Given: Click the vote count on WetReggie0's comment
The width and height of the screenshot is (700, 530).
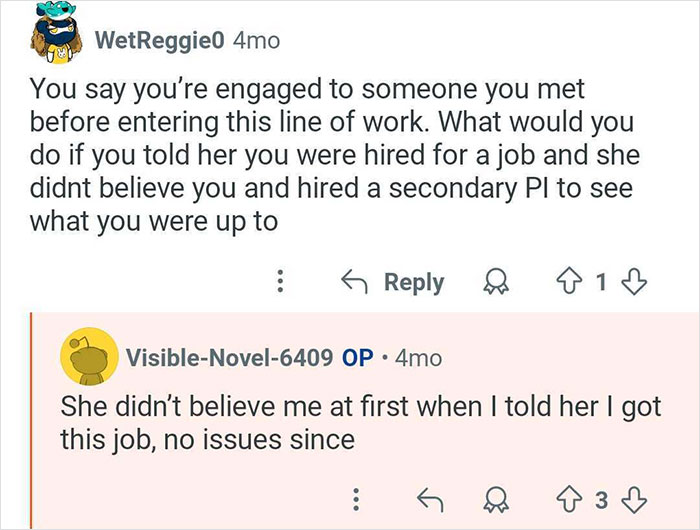Looking at the screenshot, I should tap(601, 283).
